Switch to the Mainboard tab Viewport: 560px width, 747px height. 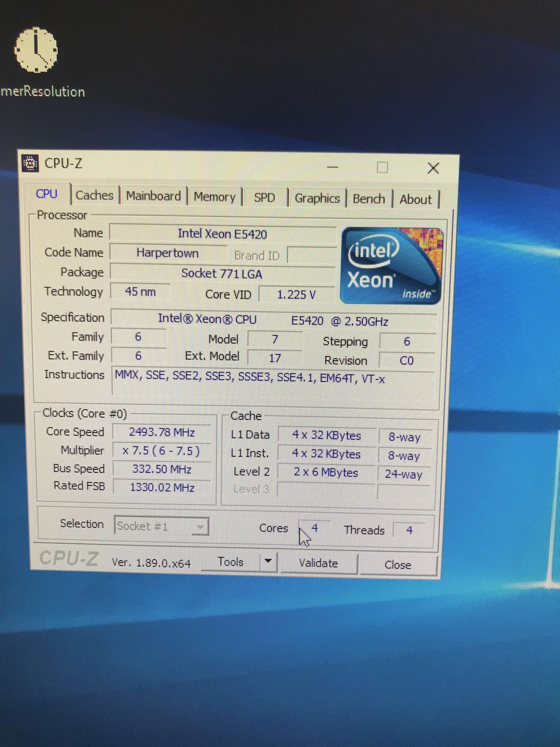point(153,196)
